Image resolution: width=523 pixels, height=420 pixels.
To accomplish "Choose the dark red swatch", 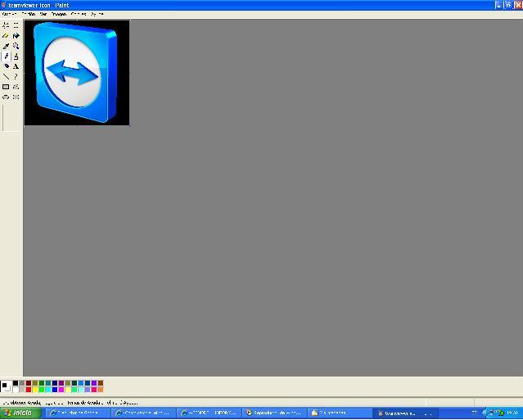I will pyautogui.click(x=29, y=383).
